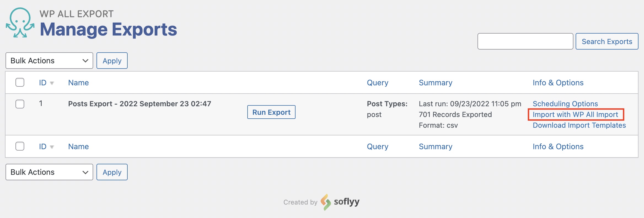Click the WP All Export octopus logo

coord(20,23)
